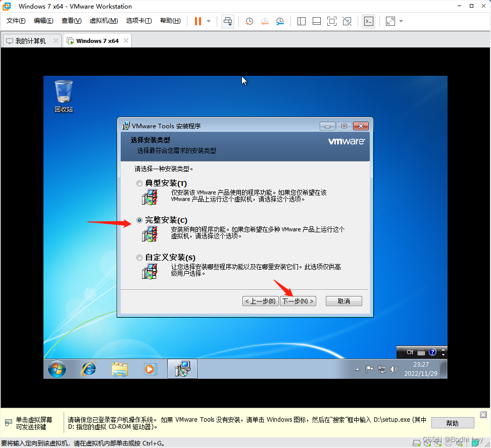
Task: Launch Internet Explorer from guest taskbar
Action: pos(89,369)
